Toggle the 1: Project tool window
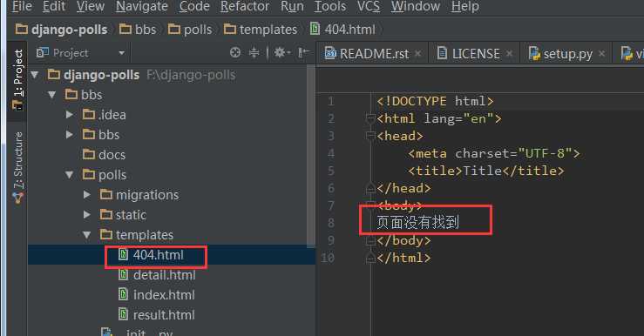This screenshot has height=336, width=644. coord(17,79)
